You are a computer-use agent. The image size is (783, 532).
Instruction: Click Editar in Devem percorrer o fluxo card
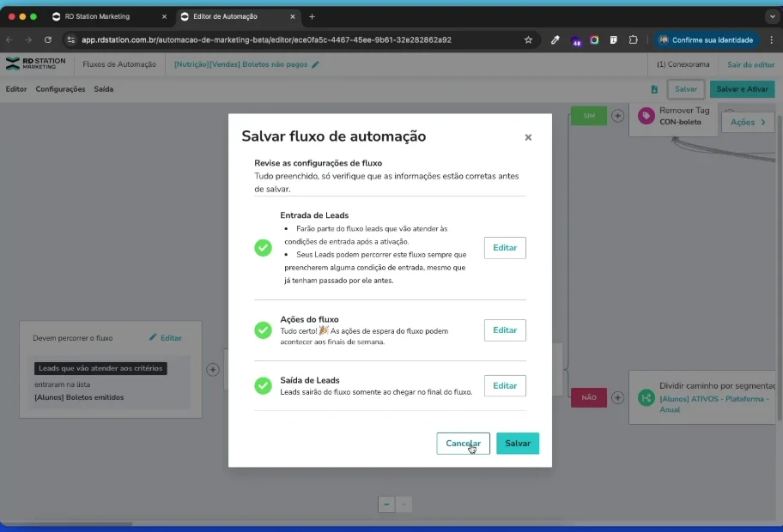pos(166,338)
